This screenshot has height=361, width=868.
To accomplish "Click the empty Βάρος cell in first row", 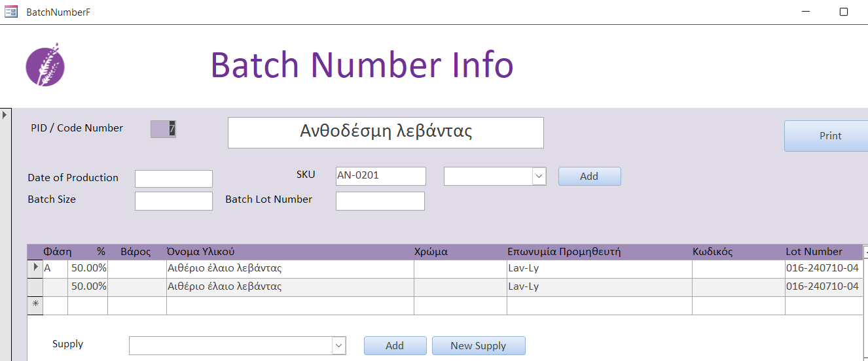I will (137, 268).
